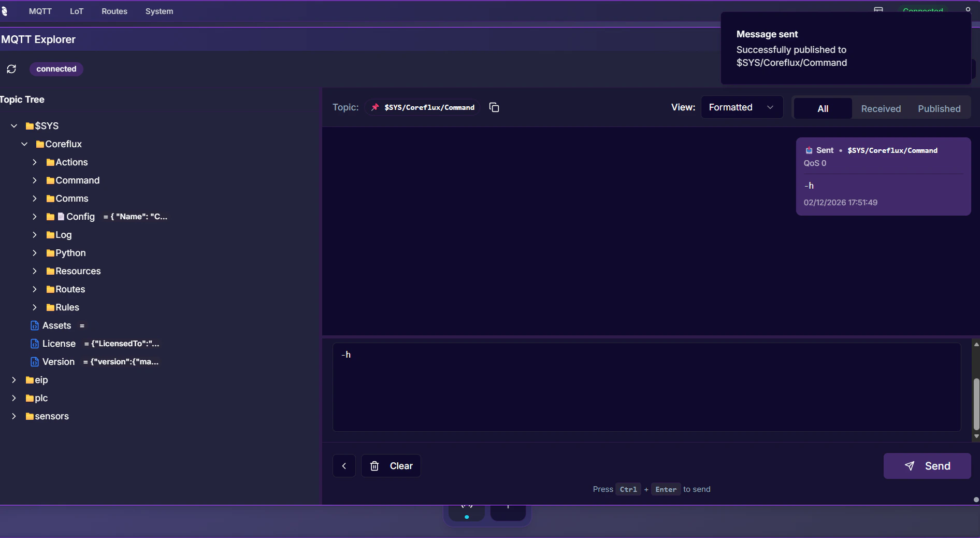Open the LoT menu
The width and height of the screenshot is (980, 538).
(x=77, y=11)
